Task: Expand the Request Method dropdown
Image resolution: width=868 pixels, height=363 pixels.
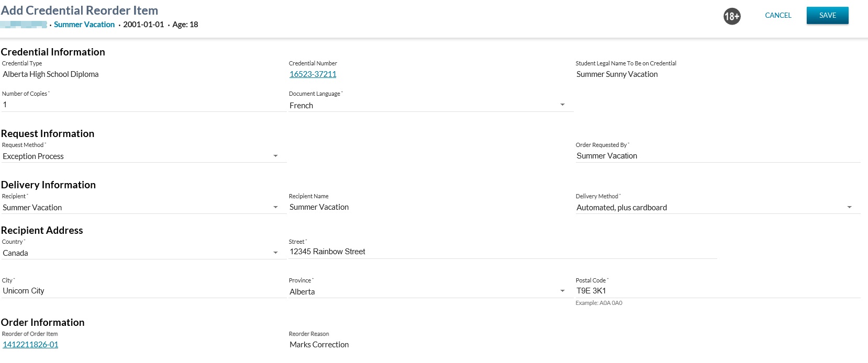Action: (275, 156)
